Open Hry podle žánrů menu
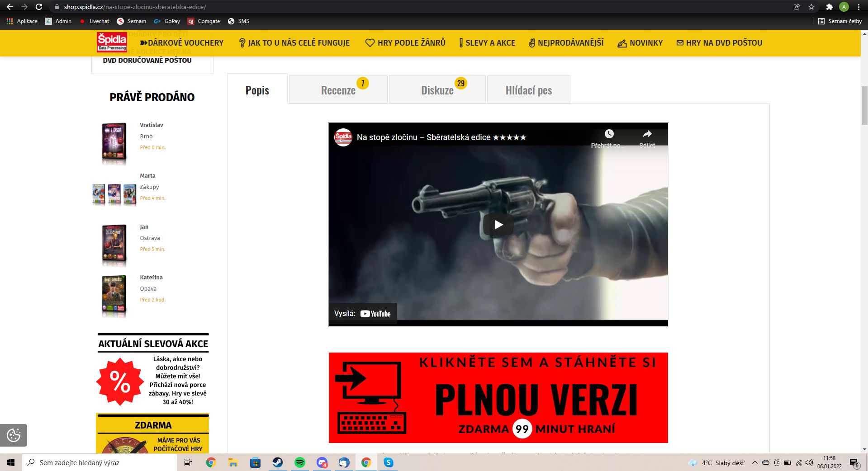This screenshot has height=471, width=868. pyautogui.click(x=405, y=43)
